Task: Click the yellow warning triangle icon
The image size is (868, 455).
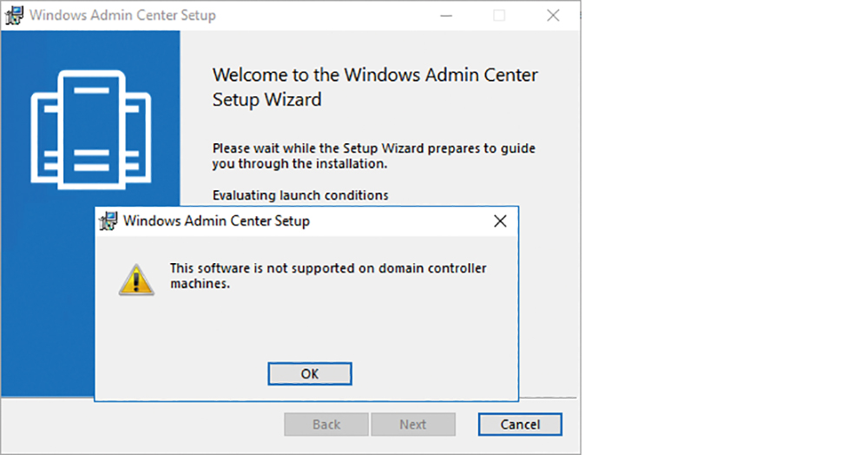Action: pos(136,280)
